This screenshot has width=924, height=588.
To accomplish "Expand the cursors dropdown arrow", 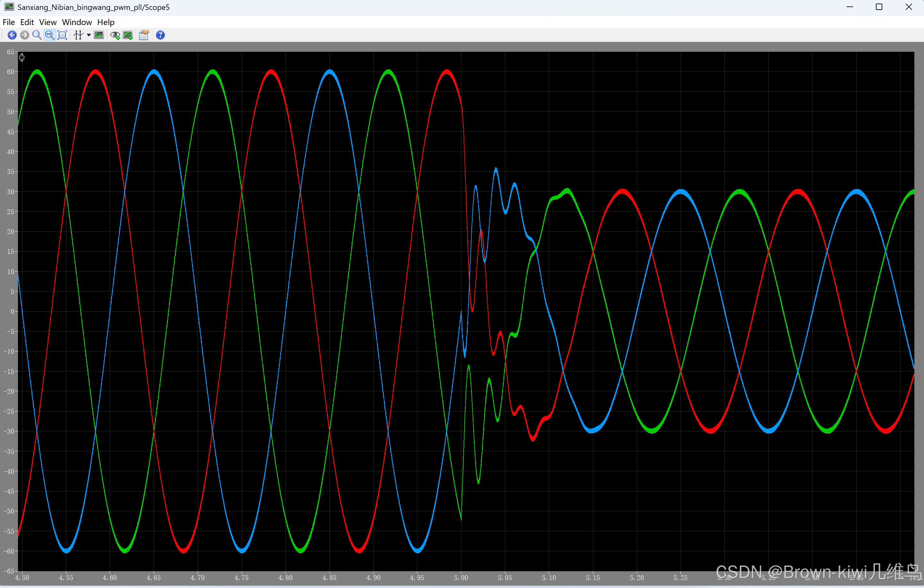I will click(x=89, y=35).
